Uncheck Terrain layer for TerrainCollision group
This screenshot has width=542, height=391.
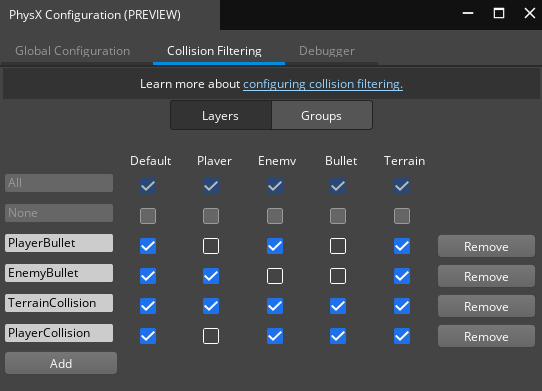pyautogui.click(x=402, y=306)
